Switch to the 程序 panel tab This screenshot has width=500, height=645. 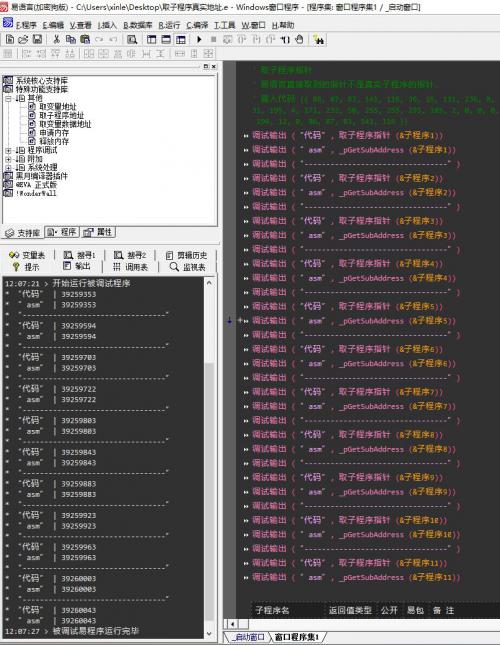[62, 232]
